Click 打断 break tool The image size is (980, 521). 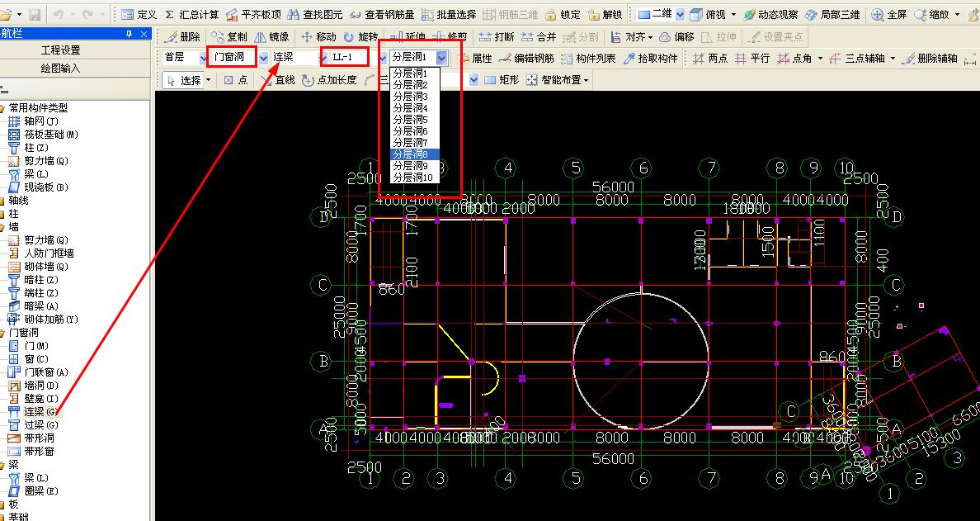[x=497, y=37]
